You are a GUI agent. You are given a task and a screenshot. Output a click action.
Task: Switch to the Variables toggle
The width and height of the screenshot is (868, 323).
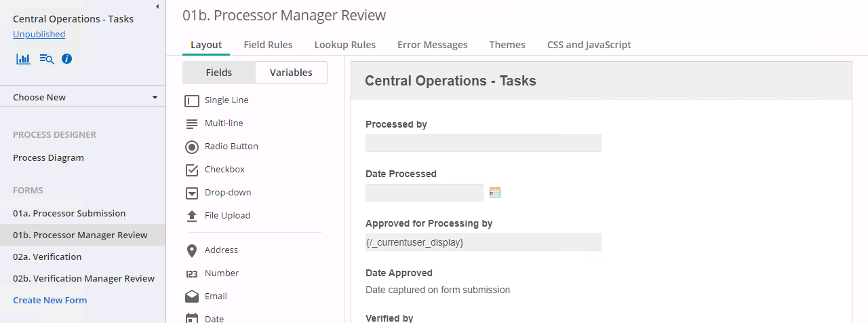coord(291,73)
